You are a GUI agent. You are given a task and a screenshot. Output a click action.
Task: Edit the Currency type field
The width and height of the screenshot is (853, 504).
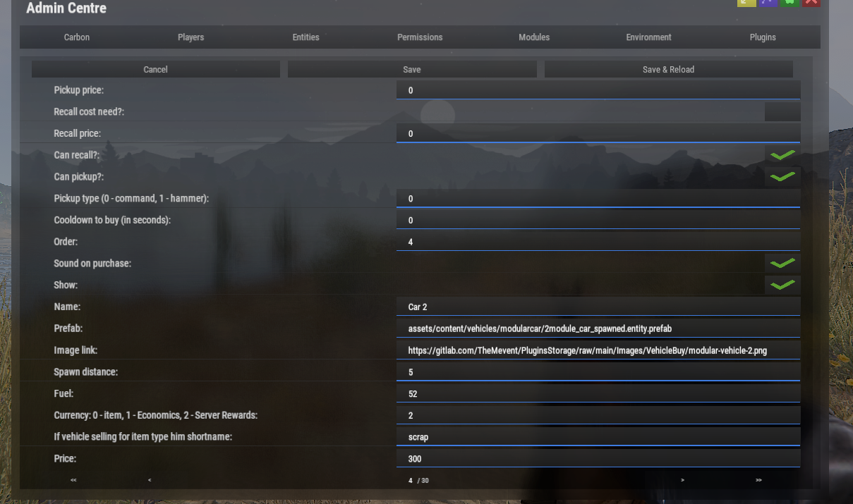pyautogui.click(x=598, y=416)
